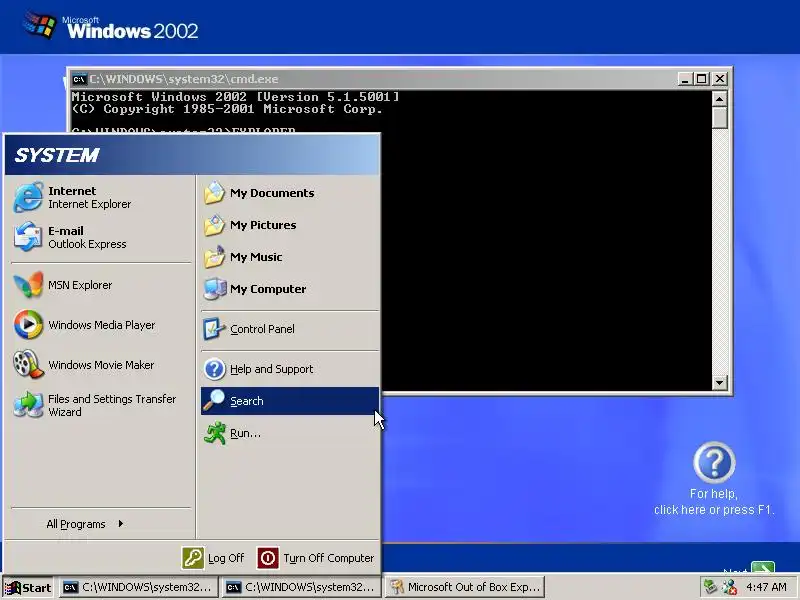Open the MSN Explorer butterfly icon
This screenshot has height=600, width=800.
[28, 285]
